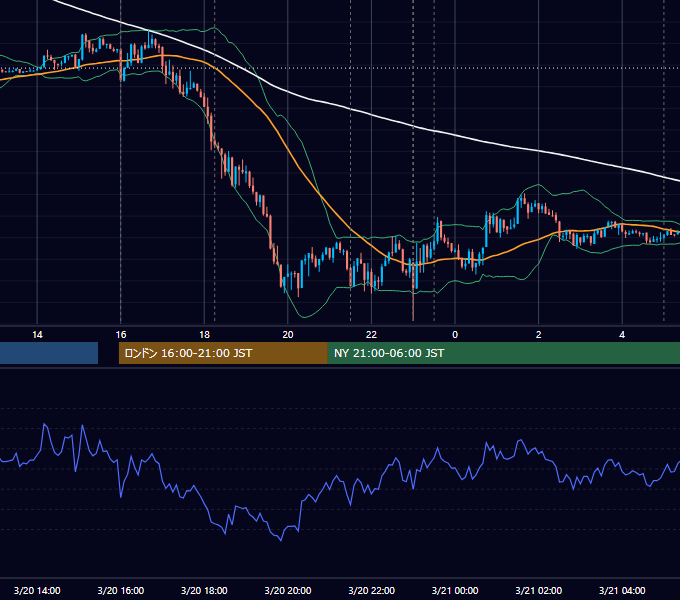Image resolution: width=680 pixels, height=600 pixels.
Task: Click the 2 hour axis label
Action: [x=539, y=335]
